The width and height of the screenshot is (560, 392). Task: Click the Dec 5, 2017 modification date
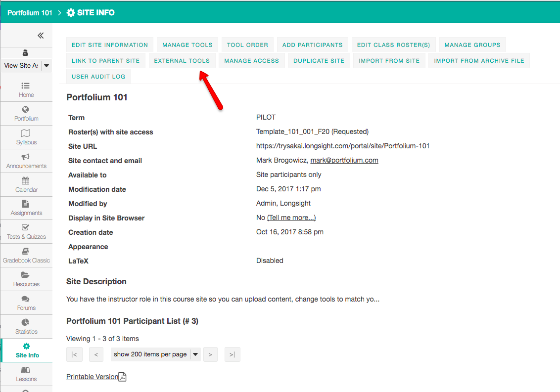coord(288,189)
